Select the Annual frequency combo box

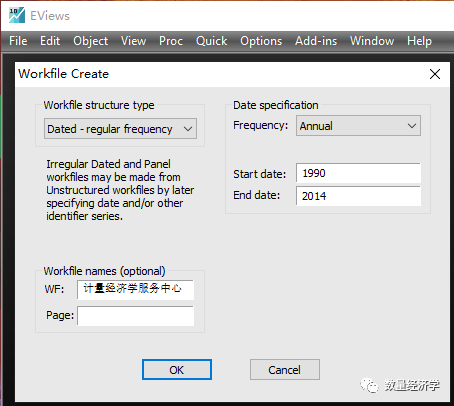(x=358, y=126)
